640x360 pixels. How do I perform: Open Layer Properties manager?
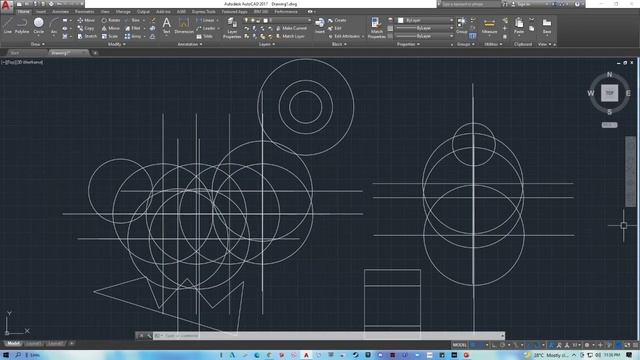(232, 28)
